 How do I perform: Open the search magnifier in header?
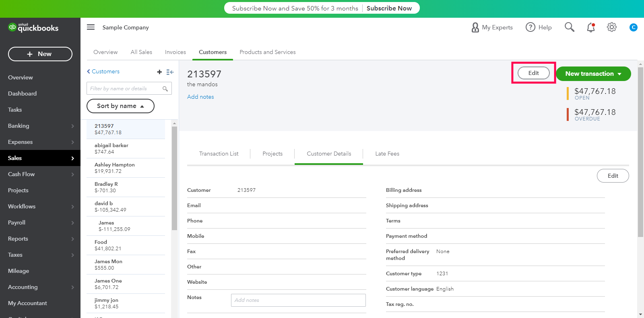tap(569, 27)
